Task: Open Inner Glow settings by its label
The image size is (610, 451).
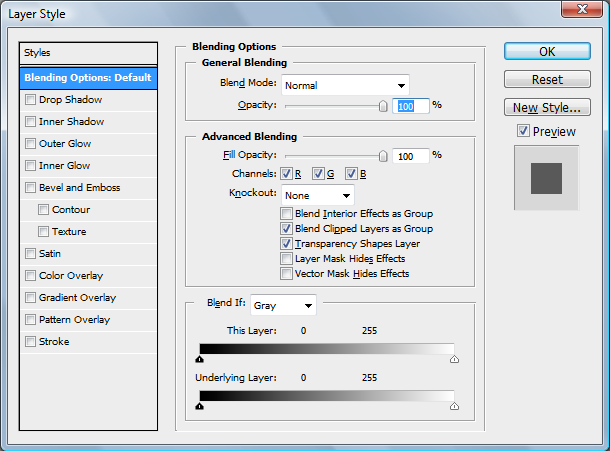Action: 65,166
